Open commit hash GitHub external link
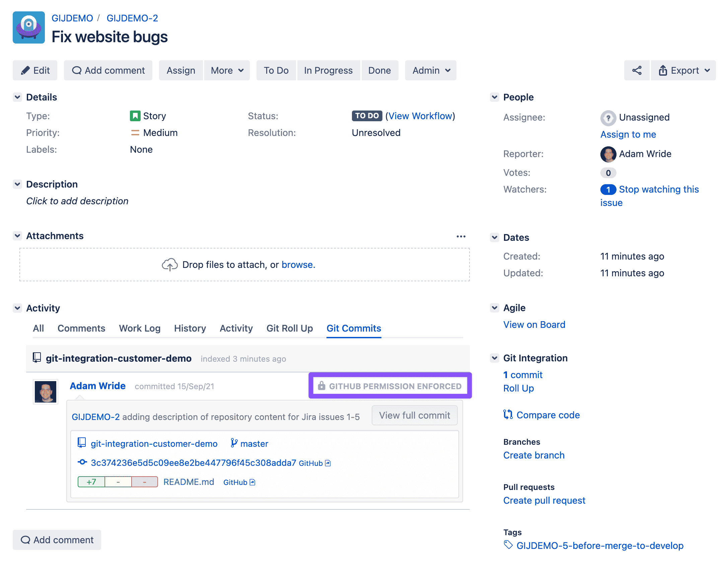Viewport: 728px width, 568px height. click(314, 463)
